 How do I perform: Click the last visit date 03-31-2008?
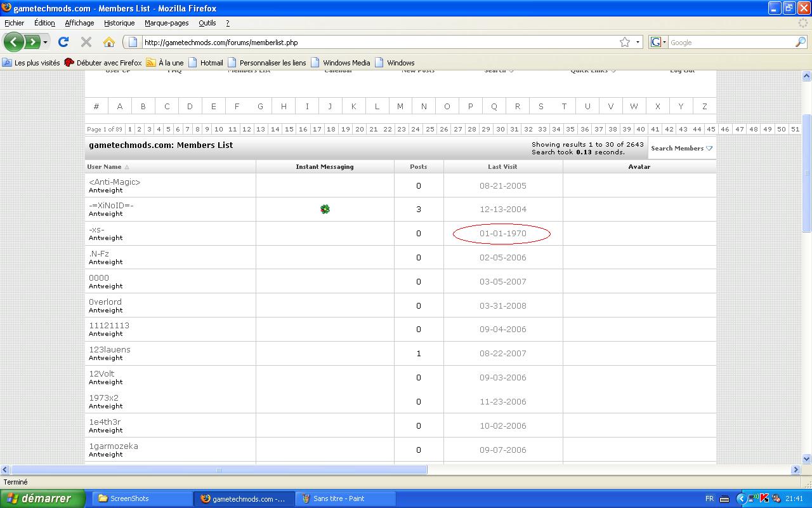503,306
